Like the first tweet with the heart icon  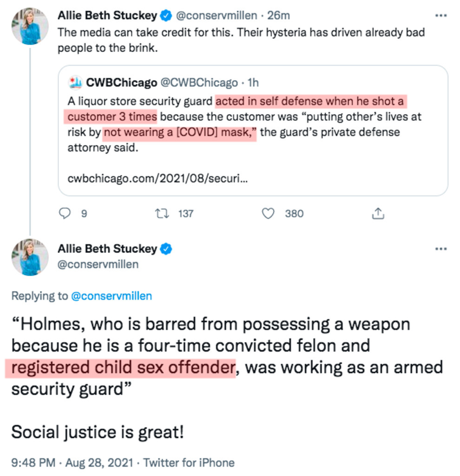[268, 213]
